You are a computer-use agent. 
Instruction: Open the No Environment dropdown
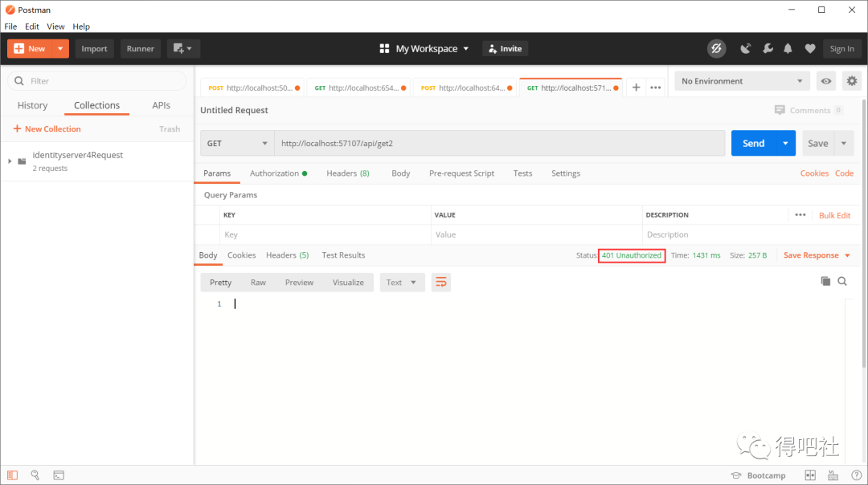click(x=742, y=81)
